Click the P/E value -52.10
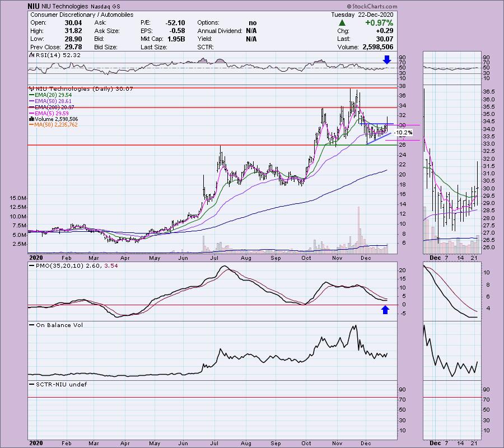Viewport: 504px width, 448px height. (175, 23)
